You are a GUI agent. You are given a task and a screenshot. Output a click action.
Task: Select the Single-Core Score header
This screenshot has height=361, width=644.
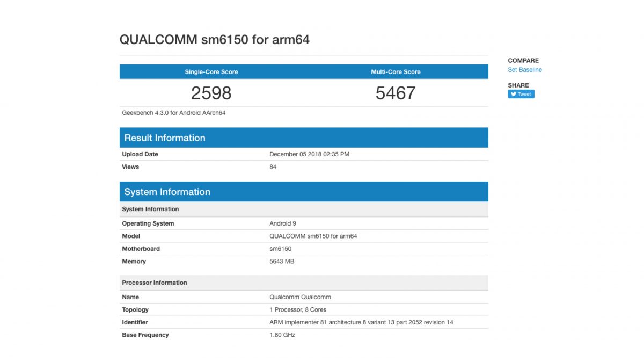(211, 72)
